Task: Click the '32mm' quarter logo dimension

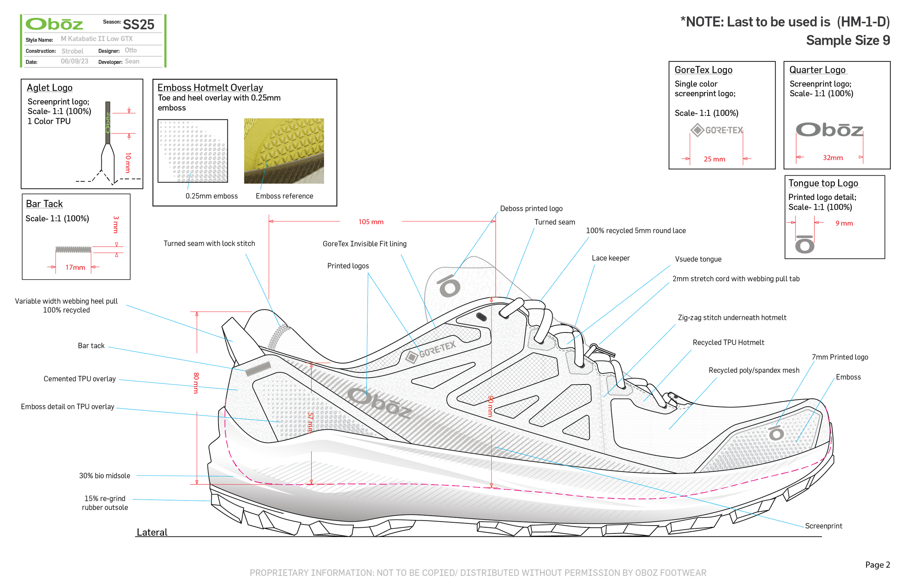Action: coord(833,157)
